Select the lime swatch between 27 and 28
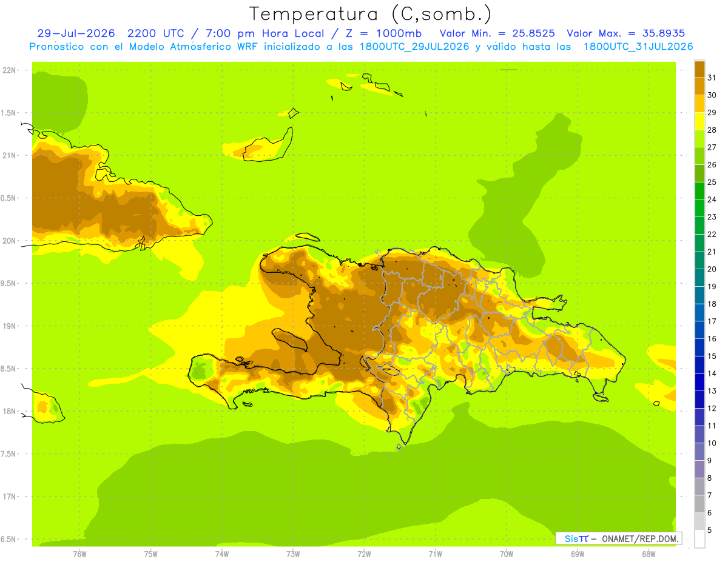Screen dimensions: 728x562 click(699, 139)
